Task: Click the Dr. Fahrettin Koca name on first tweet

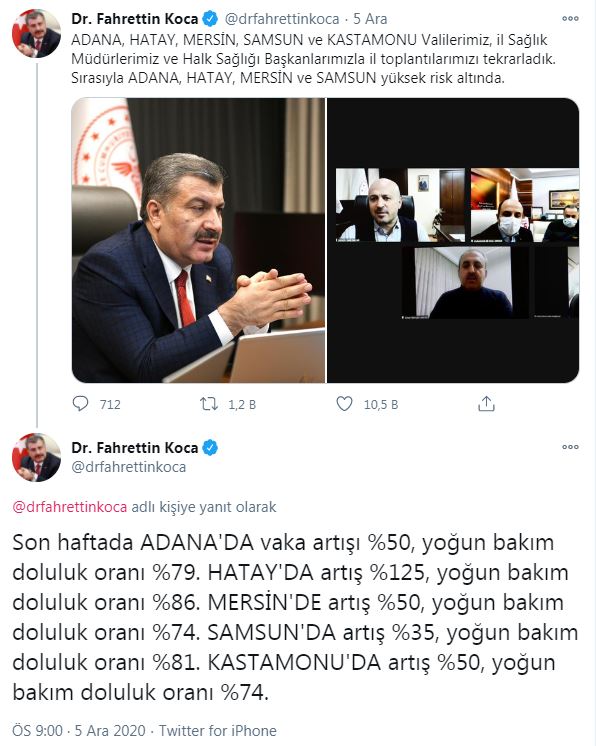Action: pos(135,19)
